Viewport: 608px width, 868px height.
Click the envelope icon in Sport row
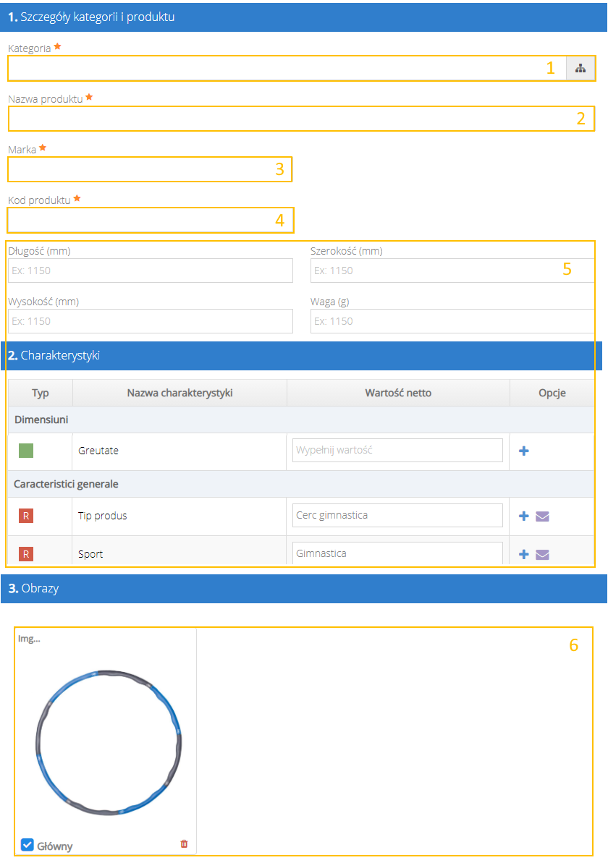pos(542,554)
